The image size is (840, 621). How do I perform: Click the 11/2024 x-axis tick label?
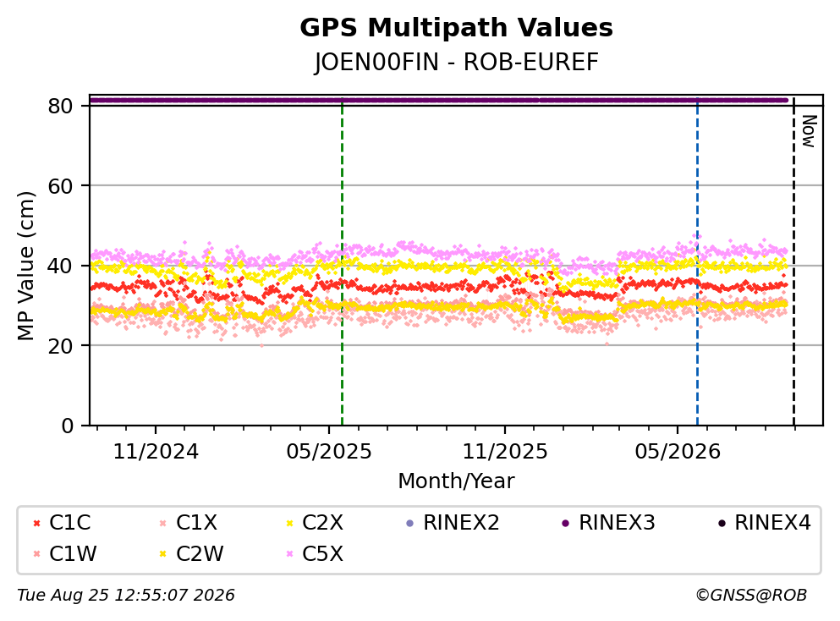pos(156,452)
